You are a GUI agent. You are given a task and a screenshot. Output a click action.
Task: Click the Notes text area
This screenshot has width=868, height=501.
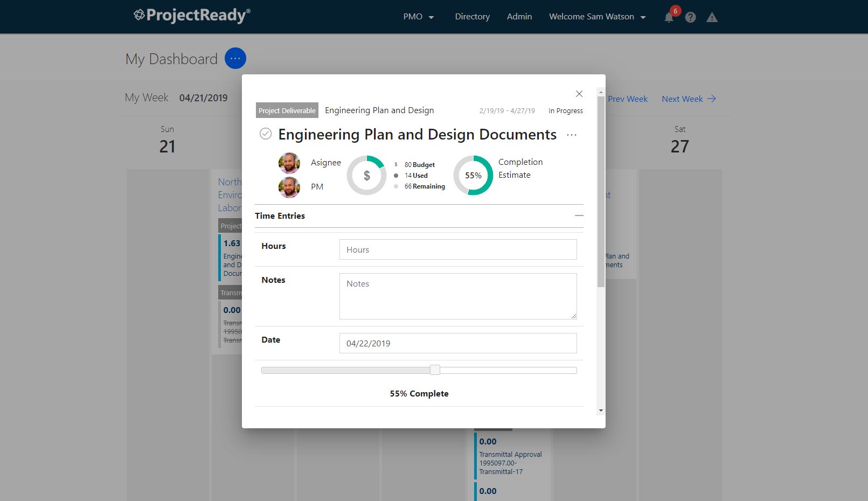point(458,296)
